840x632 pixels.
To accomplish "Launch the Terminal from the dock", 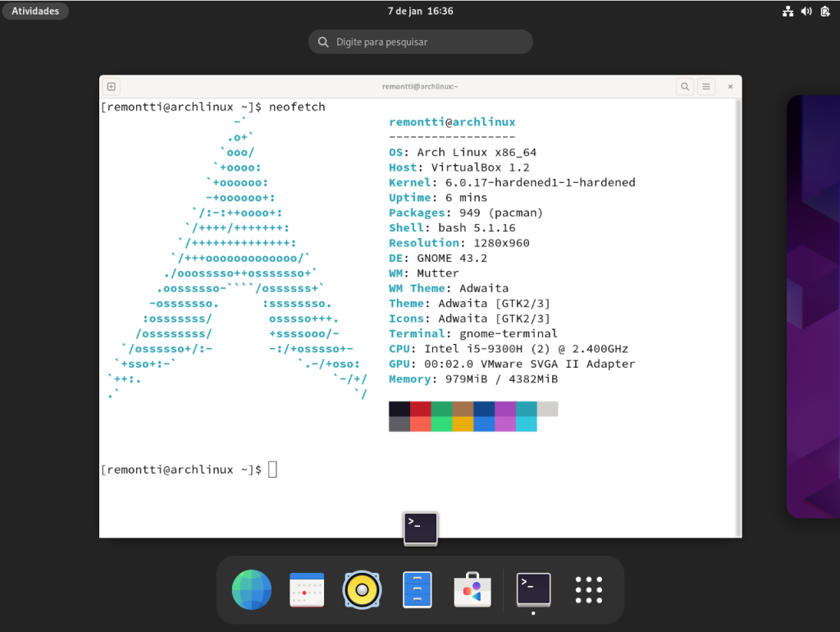I will click(532, 589).
